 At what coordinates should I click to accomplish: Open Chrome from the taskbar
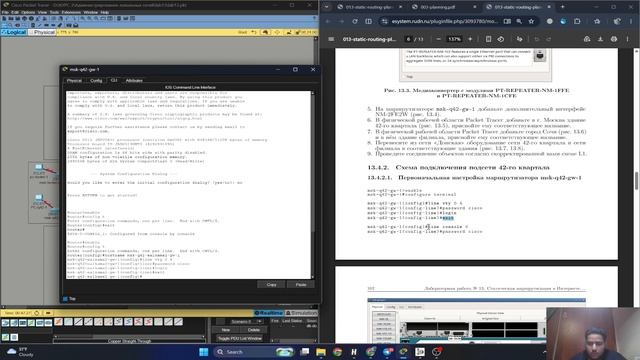337,352
